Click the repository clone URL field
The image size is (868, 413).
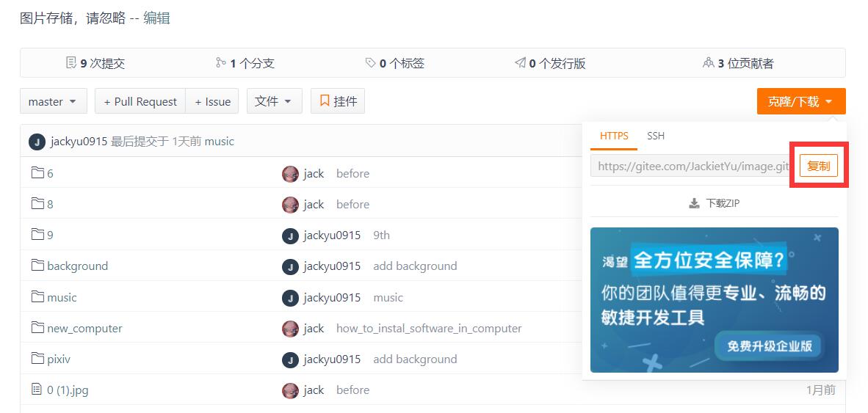pos(690,167)
